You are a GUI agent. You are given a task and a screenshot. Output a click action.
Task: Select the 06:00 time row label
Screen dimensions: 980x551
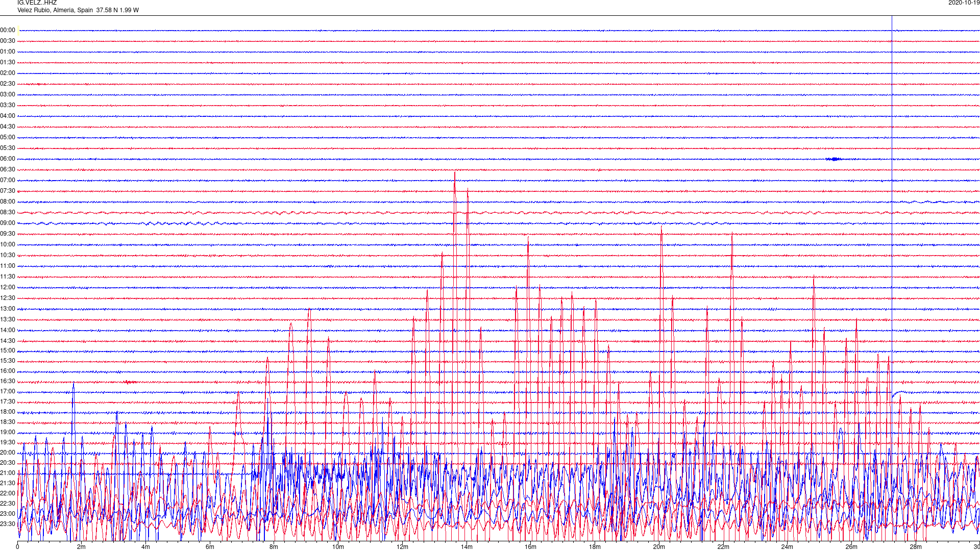(8, 159)
